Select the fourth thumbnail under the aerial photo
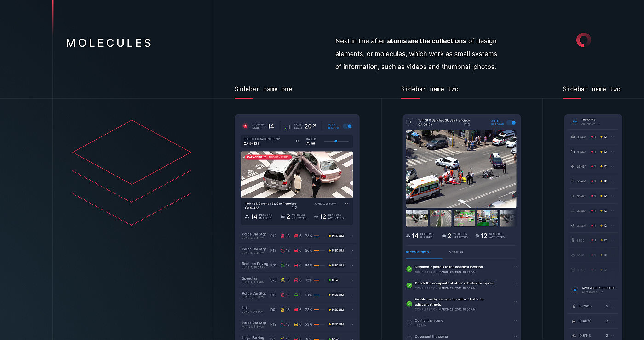 click(488, 218)
